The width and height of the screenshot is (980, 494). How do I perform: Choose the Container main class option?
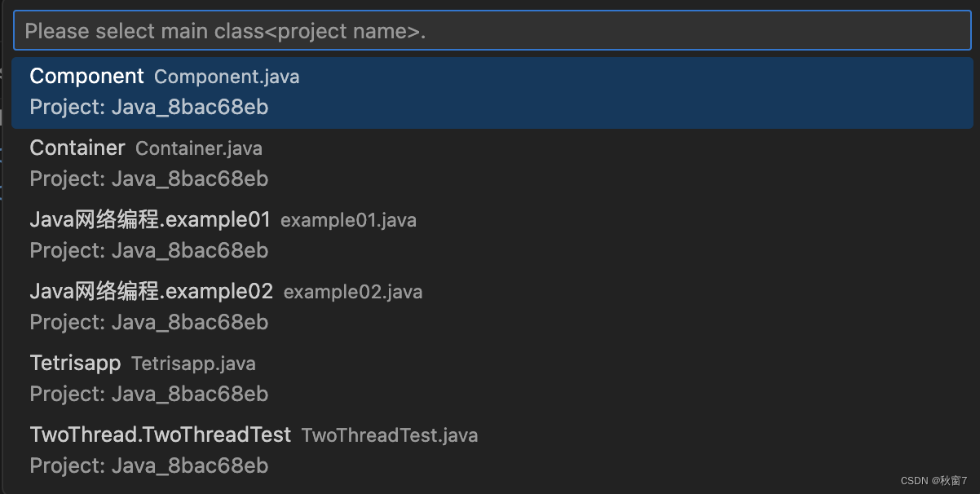pos(77,148)
